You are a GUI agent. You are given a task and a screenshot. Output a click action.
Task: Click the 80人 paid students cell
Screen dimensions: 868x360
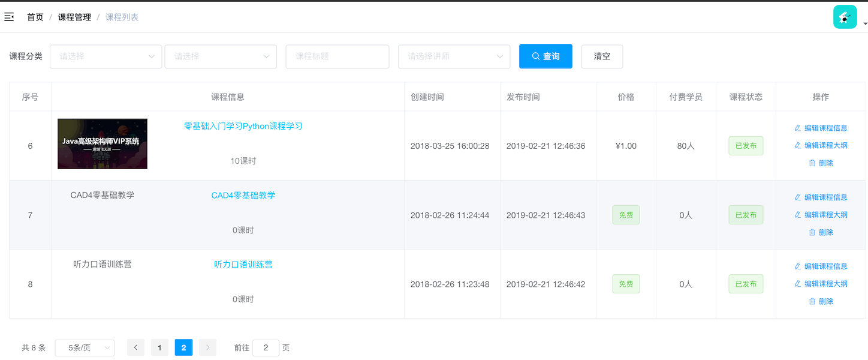(686, 146)
